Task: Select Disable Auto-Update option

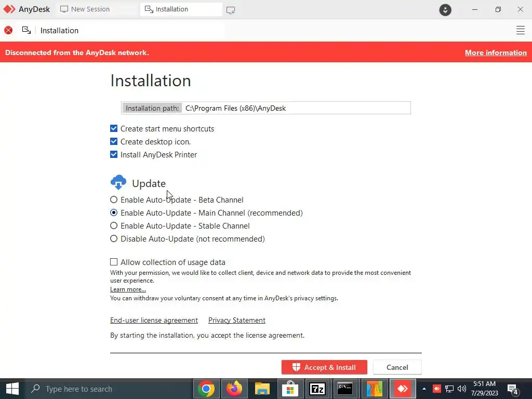Action: coord(114,238)
